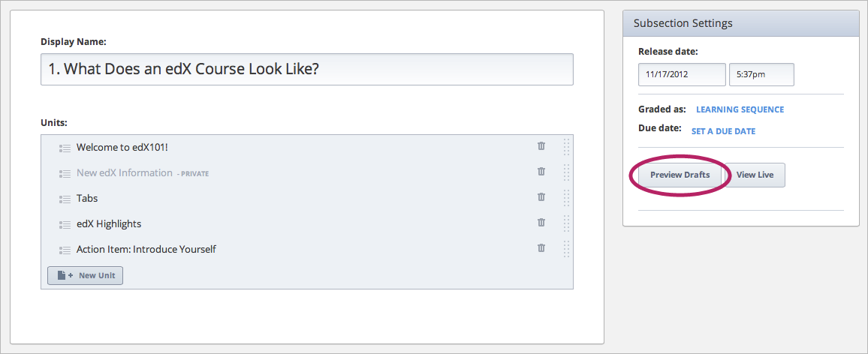Open the private New edX Information unit
Viewport: 868px width, 354px height.
pyautogui.click(x=125, y=173)
